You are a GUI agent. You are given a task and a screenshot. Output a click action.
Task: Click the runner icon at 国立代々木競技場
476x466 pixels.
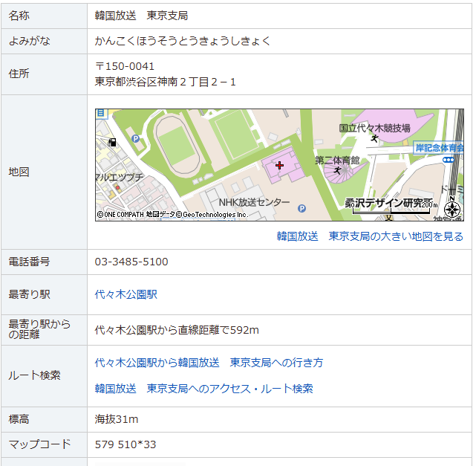click(374, 138)
